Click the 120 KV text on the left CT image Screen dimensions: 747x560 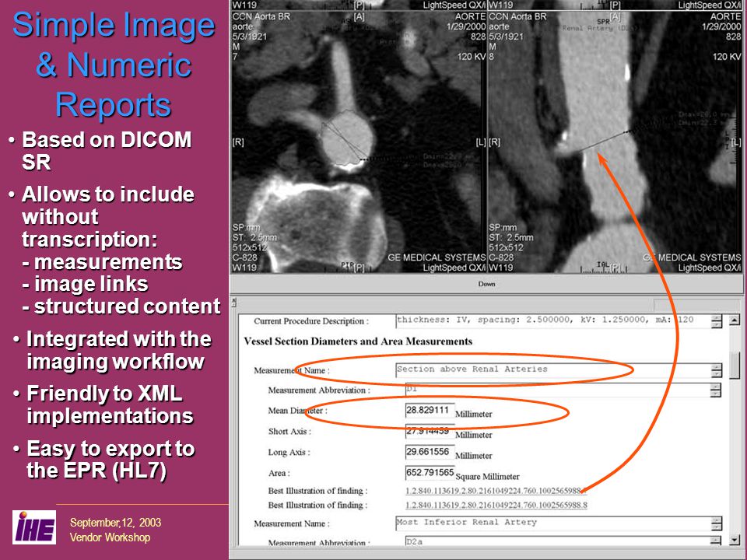[472, 57]
